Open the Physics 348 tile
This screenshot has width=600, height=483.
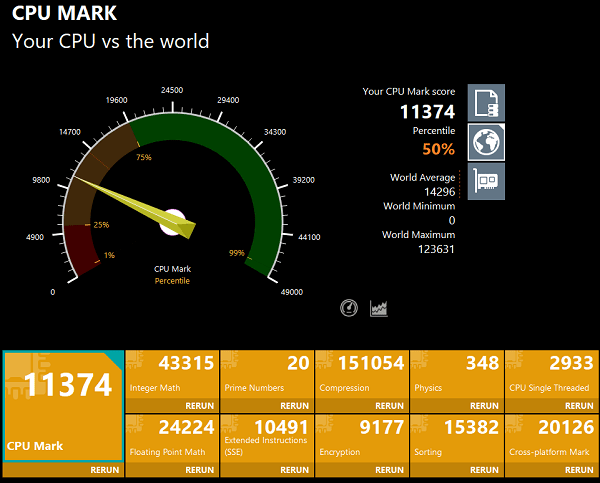[457, 374]
